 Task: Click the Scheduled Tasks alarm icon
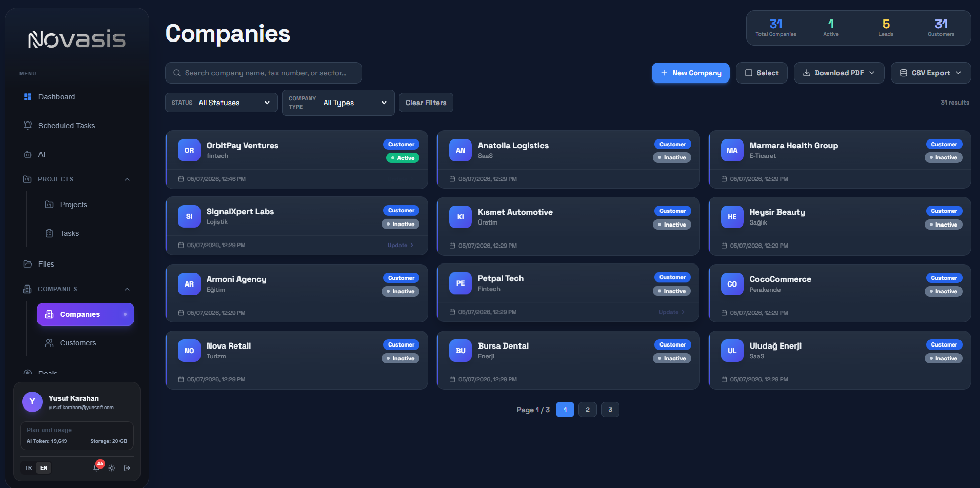[x=28, y=126]
